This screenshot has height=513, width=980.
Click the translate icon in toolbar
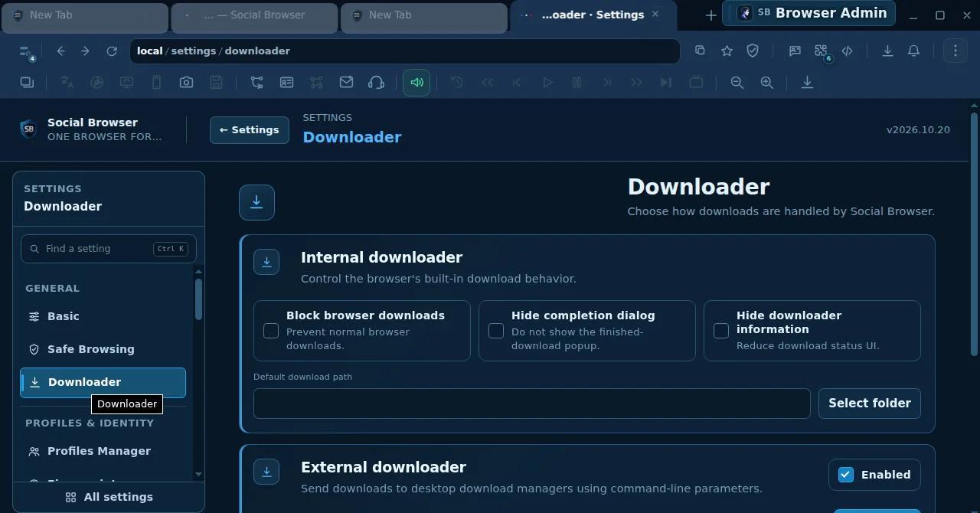pyautogui.click(x=67, y=83)
